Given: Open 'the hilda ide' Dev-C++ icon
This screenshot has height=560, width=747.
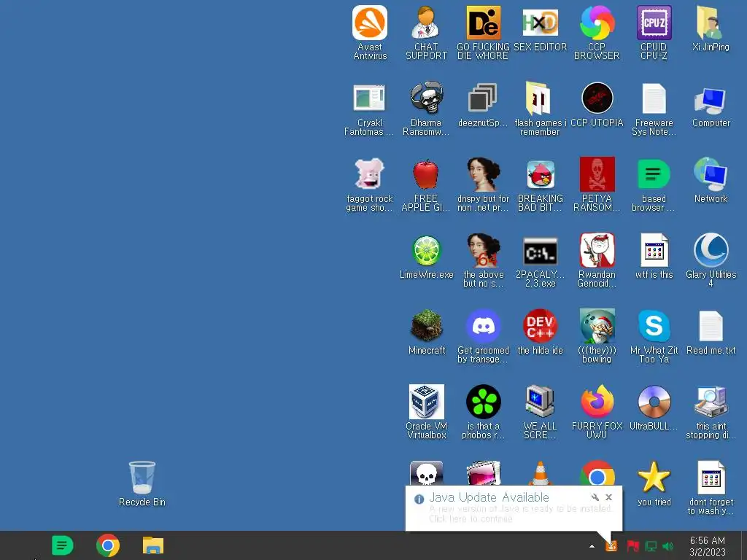Looking at the screenshot, I should [540, 332].
